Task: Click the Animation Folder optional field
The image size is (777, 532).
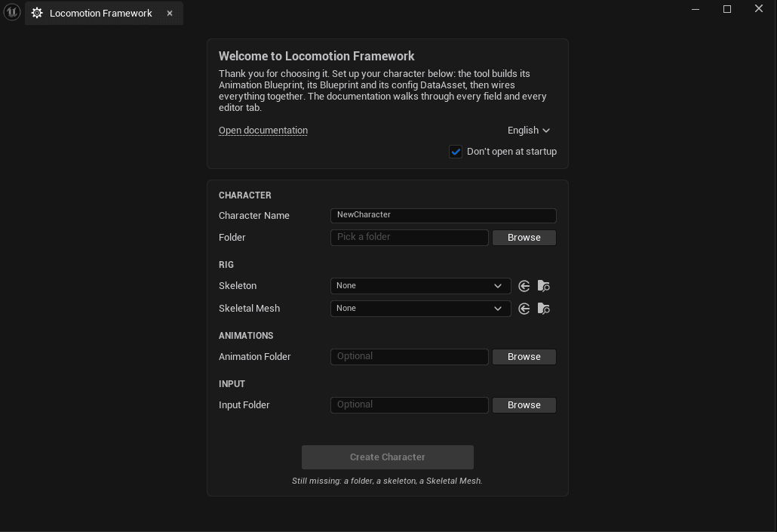Action: pyautogui.click(x=410, y=357)
